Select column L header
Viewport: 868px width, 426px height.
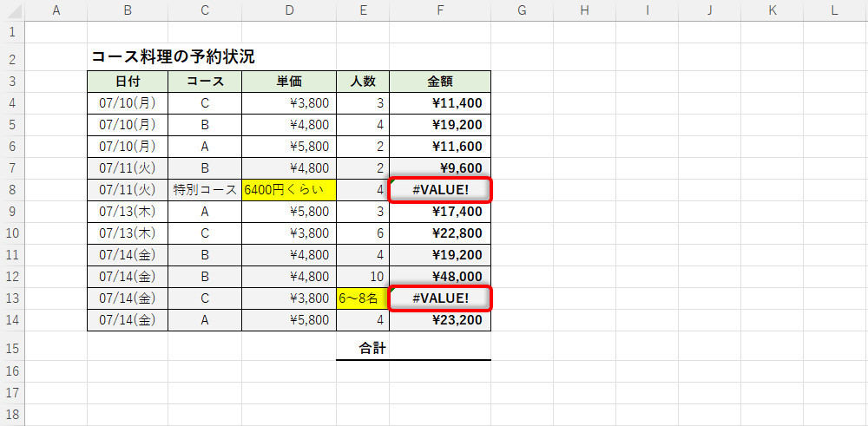[x=835, y=10]
